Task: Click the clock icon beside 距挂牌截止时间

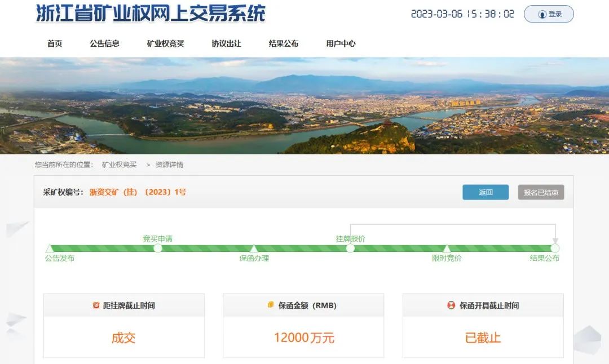Action: tap(96, 305)
